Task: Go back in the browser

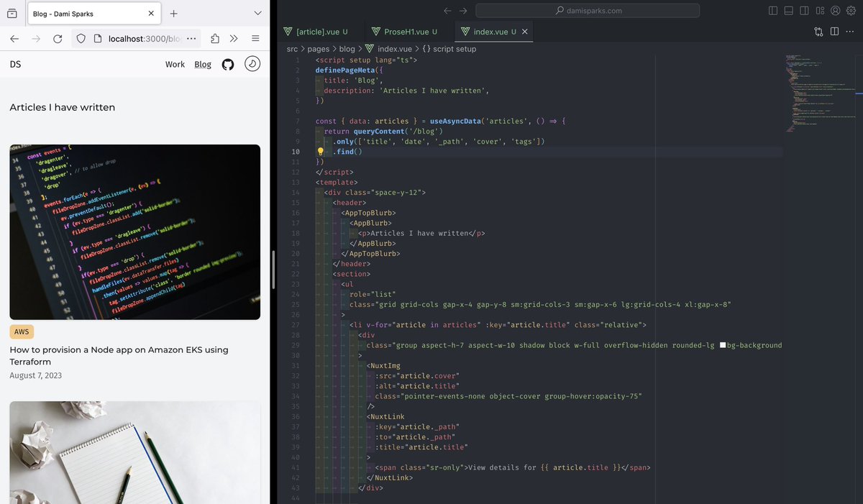Action: 14,39
